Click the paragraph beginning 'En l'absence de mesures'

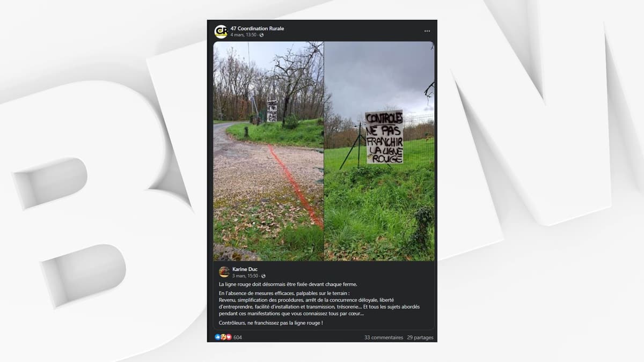(x=319, y=304)
